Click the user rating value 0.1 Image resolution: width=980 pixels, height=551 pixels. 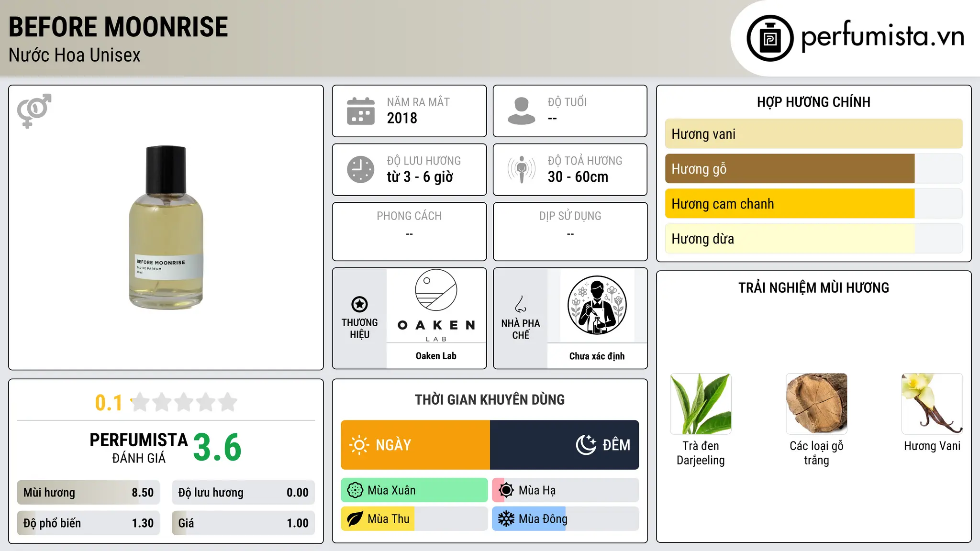pos(109,403)
